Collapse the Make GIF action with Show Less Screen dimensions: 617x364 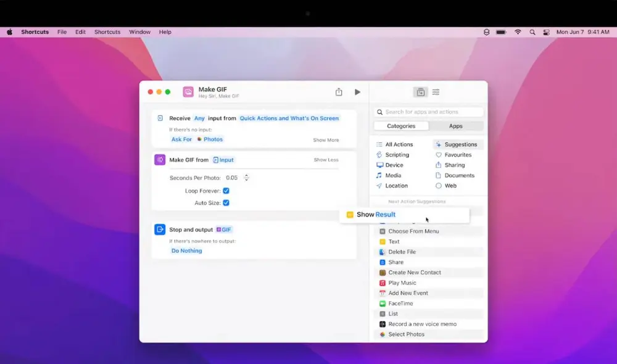(326, 160)
